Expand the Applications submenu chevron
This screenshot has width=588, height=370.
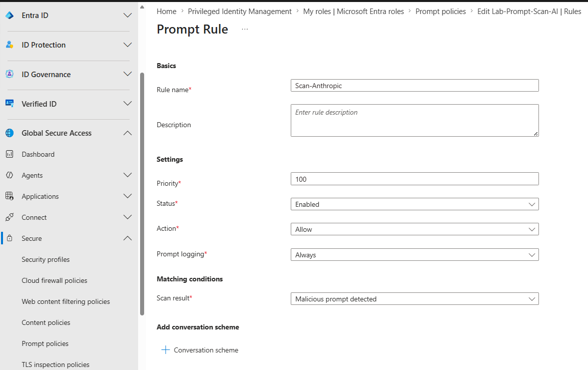pos(128,196)
